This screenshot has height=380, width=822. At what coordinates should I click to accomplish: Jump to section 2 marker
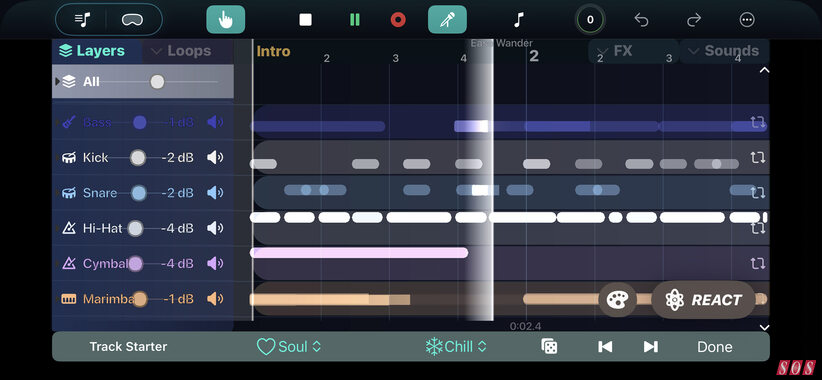tap(534, 56)
